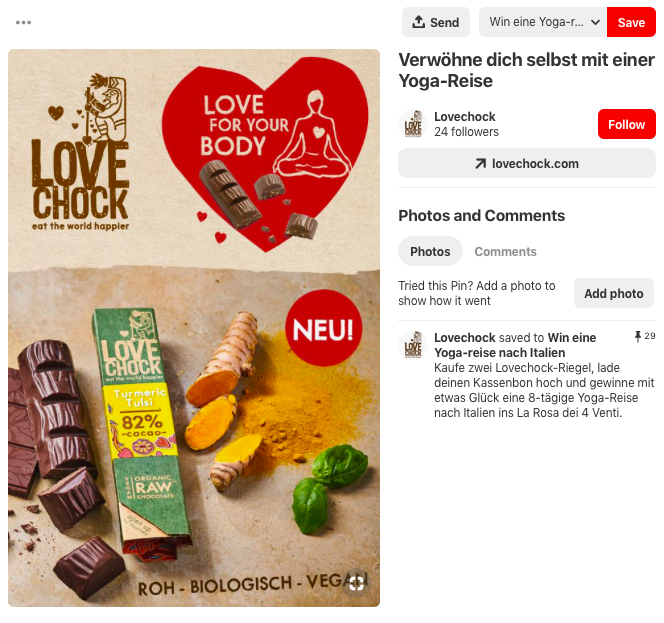Click the Lovechock profile avatar near Follow
Screen dimensions: 664x623
pyautogui.click(x=413, y=124)
